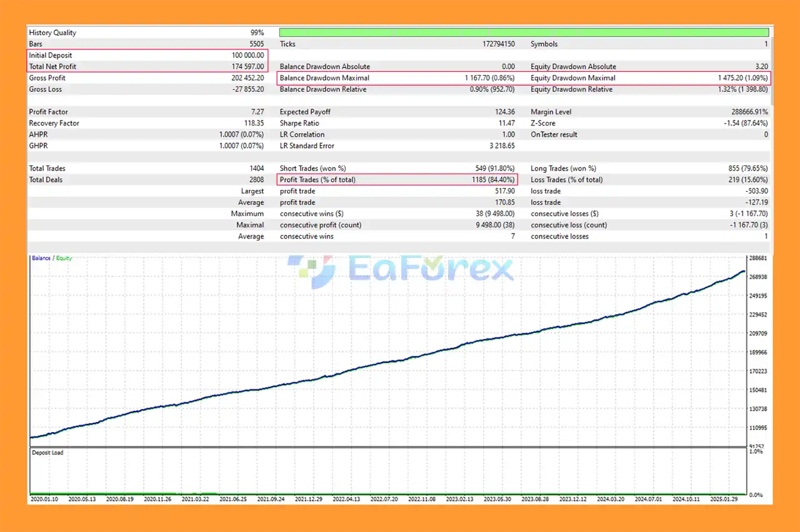Click the EaForex logo icon in the watermark
Image resolution: width=800 pixels, height=532 pixels.
pos(311,270)
